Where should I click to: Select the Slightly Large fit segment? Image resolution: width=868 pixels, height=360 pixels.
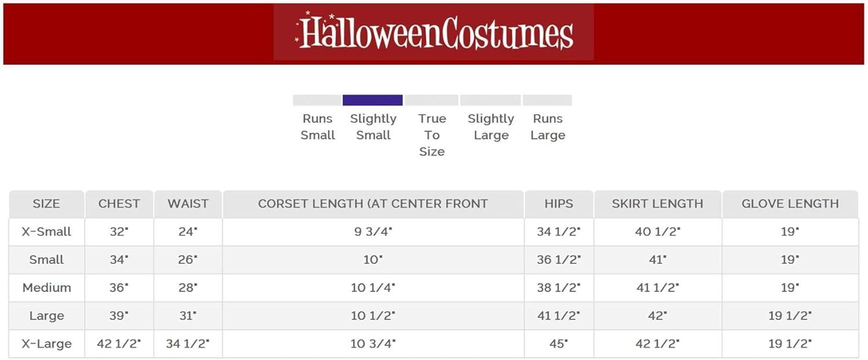(491, 100)
